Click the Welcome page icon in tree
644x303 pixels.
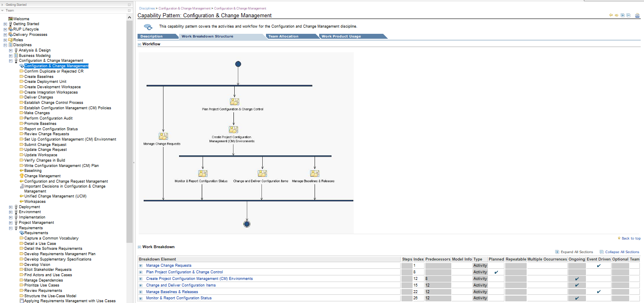(x=10, y=19)
